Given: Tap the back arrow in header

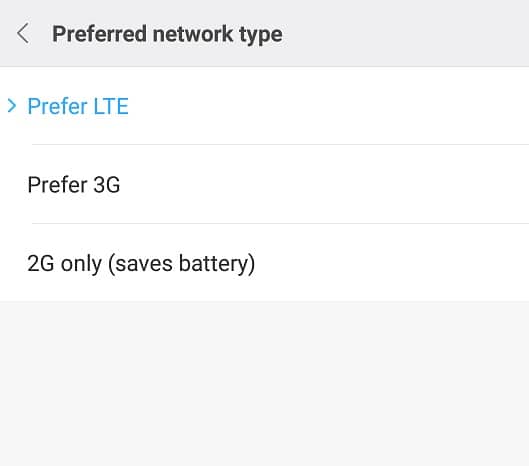Looking at the screenshot, I should 23,33.
